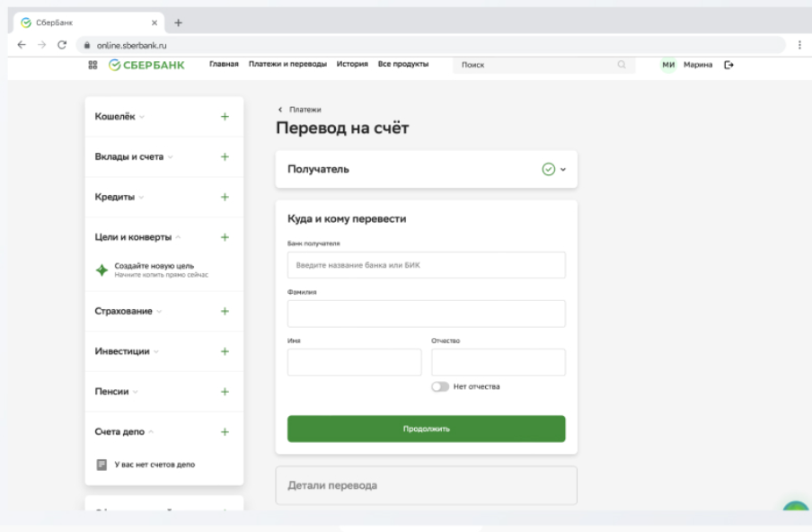Click the plus icon next to Кредиты

point(225,197)
